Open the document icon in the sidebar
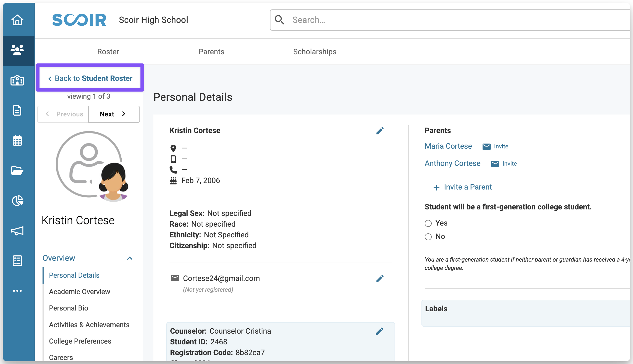This screenshot has height=364, width=633. click(17, 110)
